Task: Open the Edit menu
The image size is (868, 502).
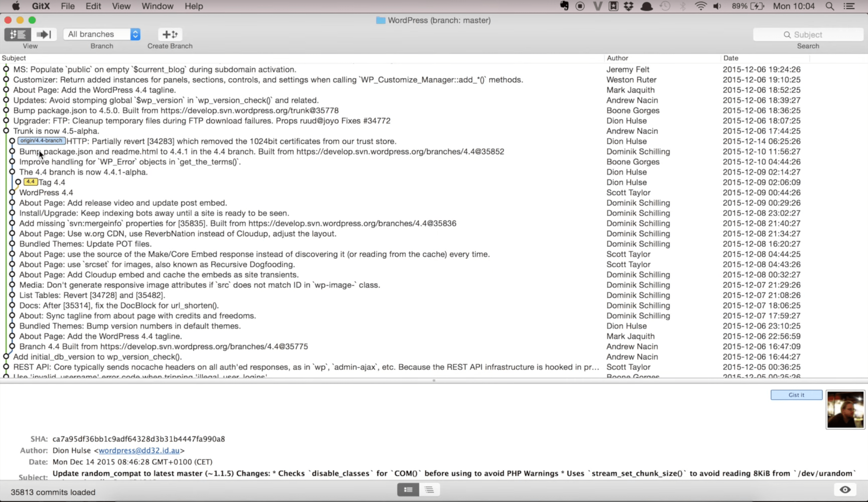Action: [x=93, y=6]
